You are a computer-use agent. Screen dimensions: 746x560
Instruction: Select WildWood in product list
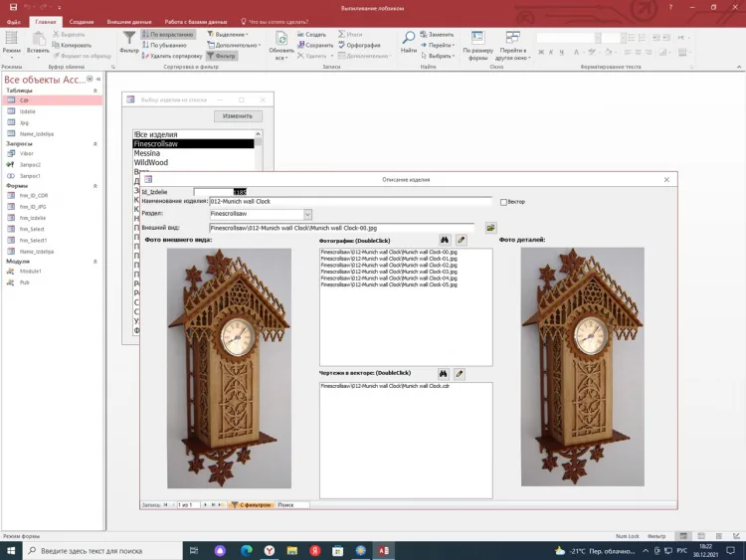coord(193,162)
